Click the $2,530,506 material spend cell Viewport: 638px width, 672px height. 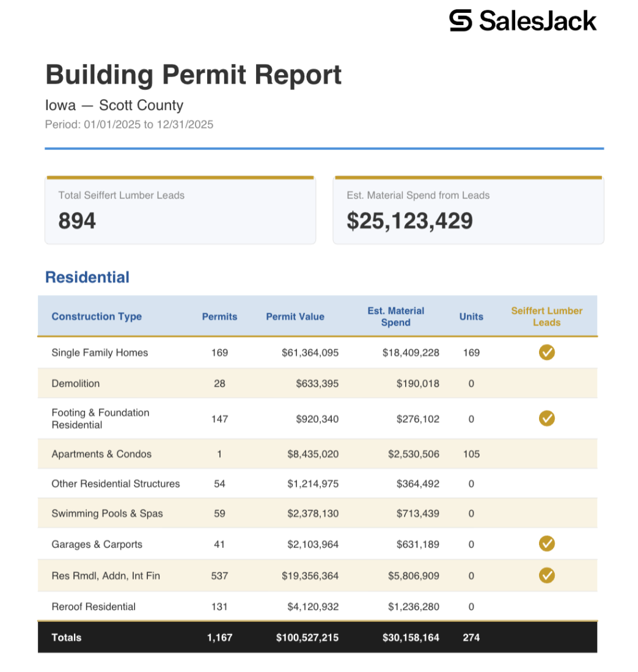point(414,454)
